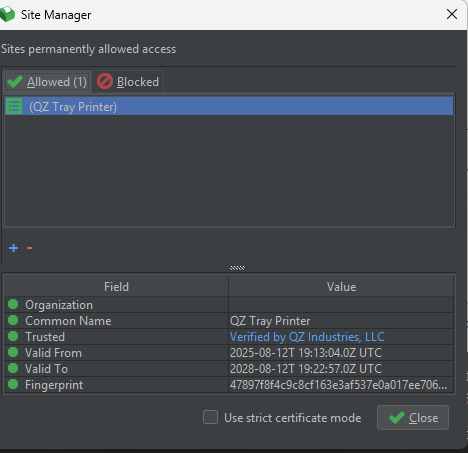Select the Valid To field cell

pyautogui.click(x=116, y=369)
